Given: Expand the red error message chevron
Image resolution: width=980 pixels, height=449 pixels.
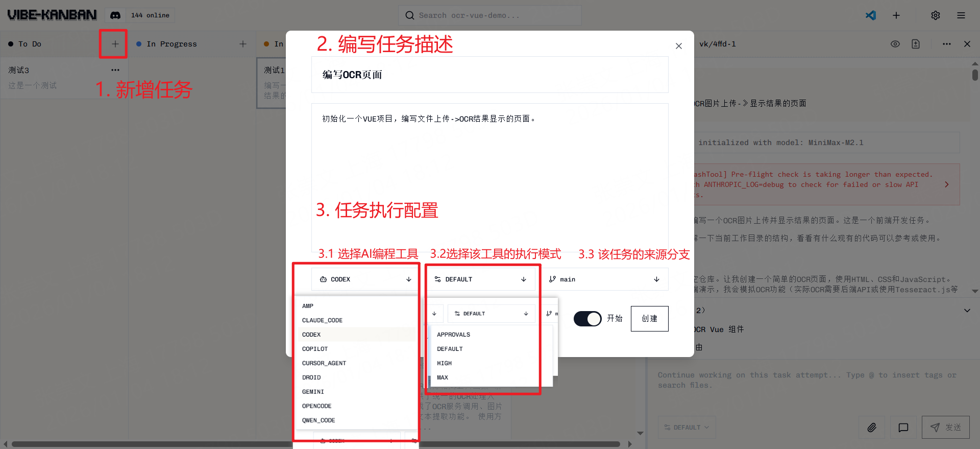Looking at the screenshot, I should pyautogui.click(x=947, y=184).
